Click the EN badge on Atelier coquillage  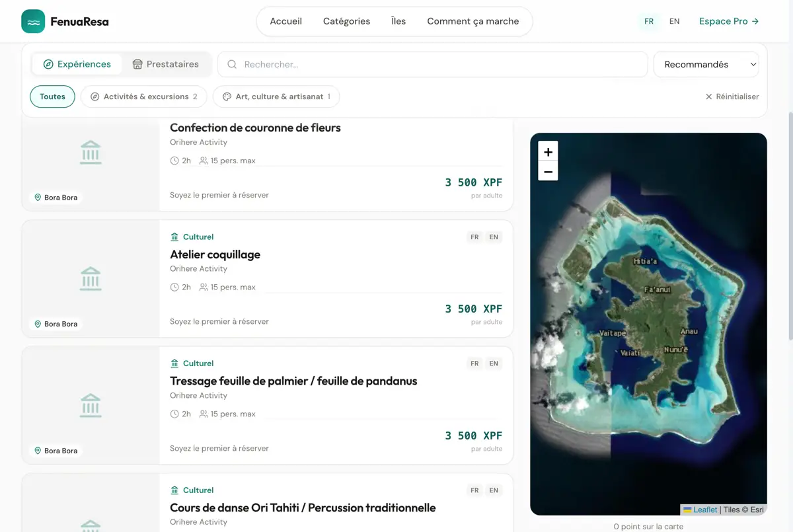494,237
